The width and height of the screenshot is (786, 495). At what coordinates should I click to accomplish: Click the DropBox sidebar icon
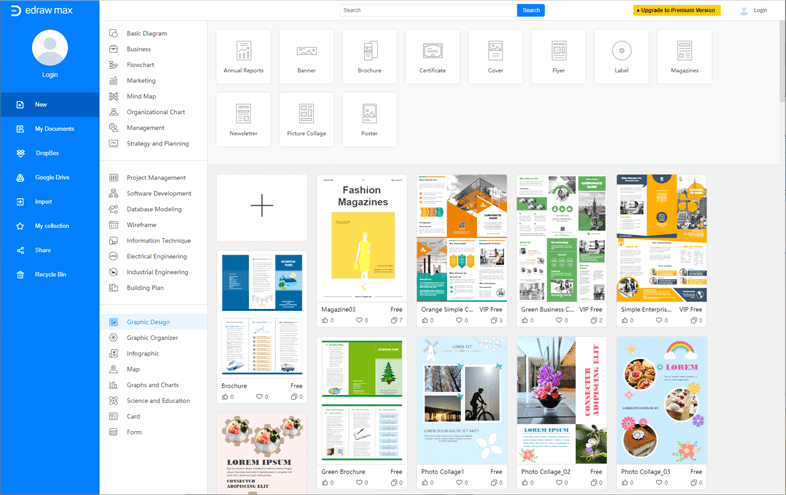click(20, 153)
